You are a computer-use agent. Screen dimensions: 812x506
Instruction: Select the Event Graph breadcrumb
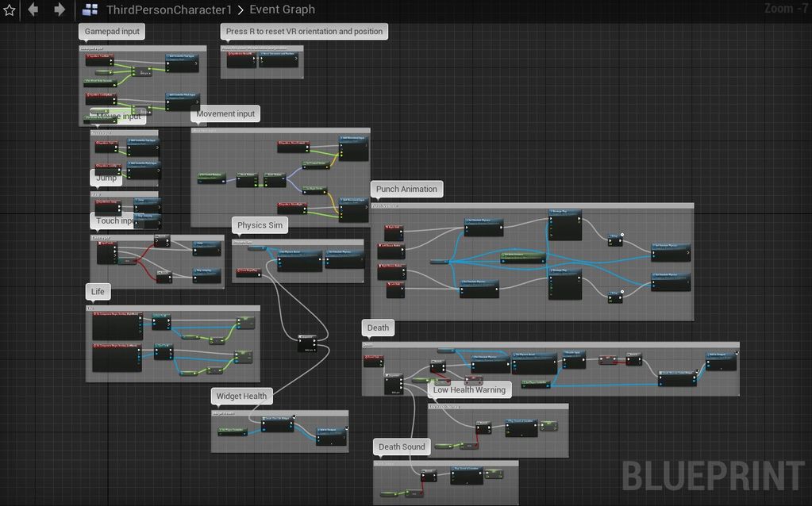pyautogui.click(x=282, y=10)
